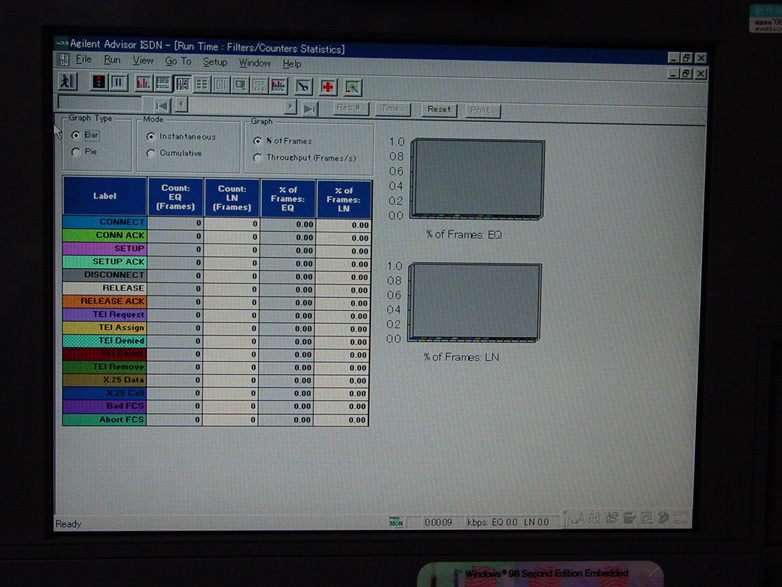Viewport: 782px width, 587px height.
Task: Click the % of Frames: EQ column header
Action: 288,199
